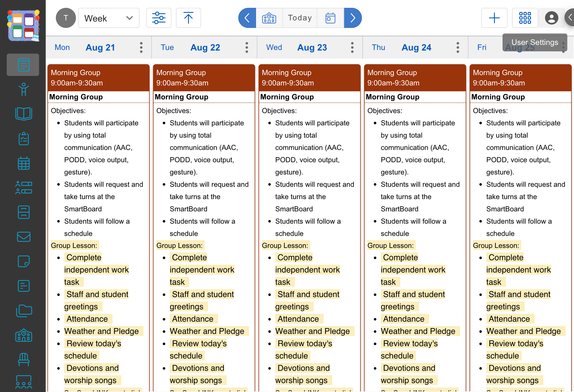574x392 pixels.
Task: Select the Wed Aug 23 day header
Action: tap(310, 47)
